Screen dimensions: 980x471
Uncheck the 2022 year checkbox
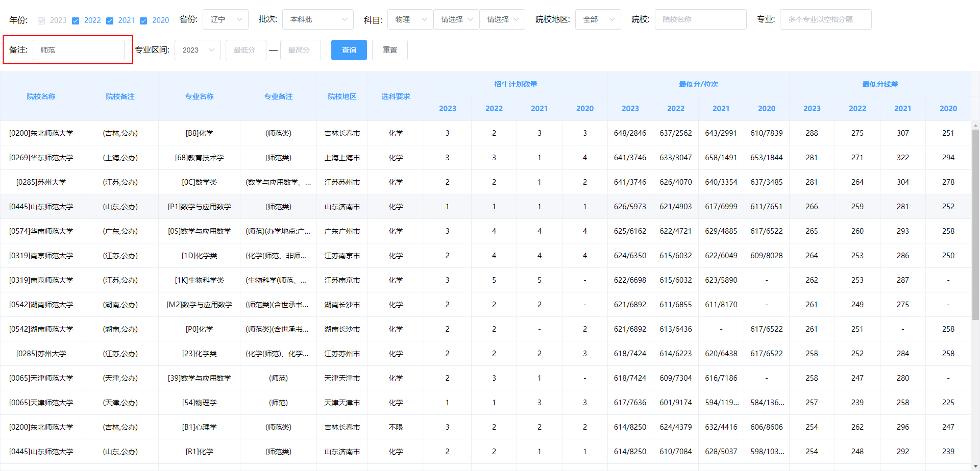76,20
